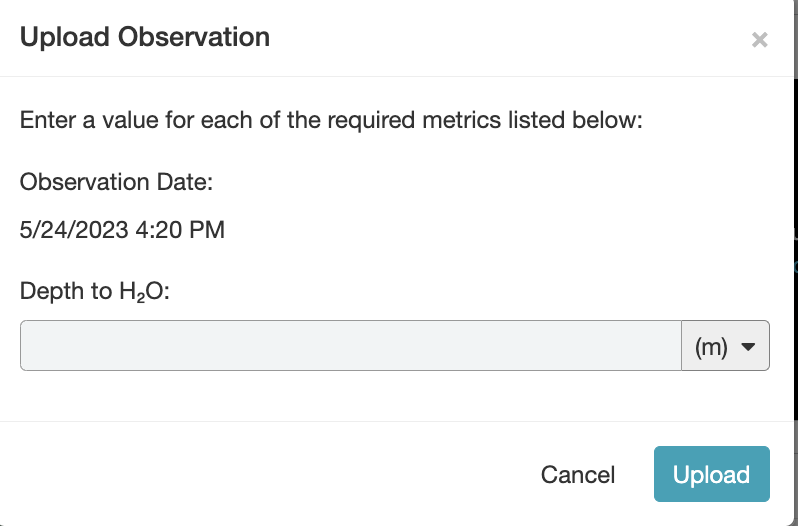Click the dropdown caret arrow beside (m)
This screenshot has width=798, height=526.
pyautogui.click(x=748, y=347)
